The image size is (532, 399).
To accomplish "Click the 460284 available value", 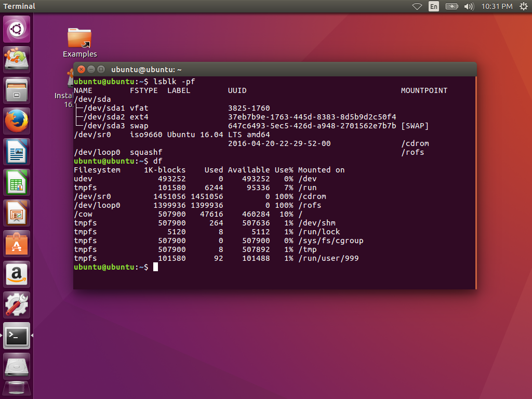I will click(x=256, y=214).
